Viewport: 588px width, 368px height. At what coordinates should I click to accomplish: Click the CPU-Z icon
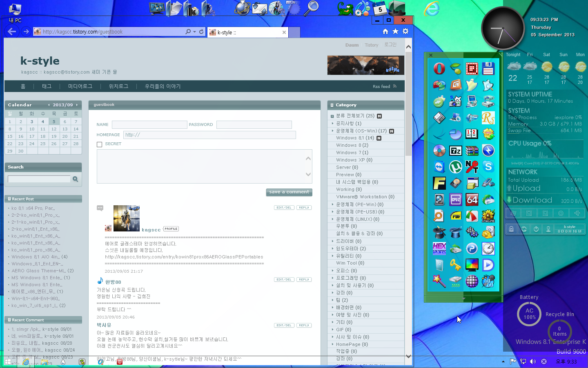coord(456,200)
